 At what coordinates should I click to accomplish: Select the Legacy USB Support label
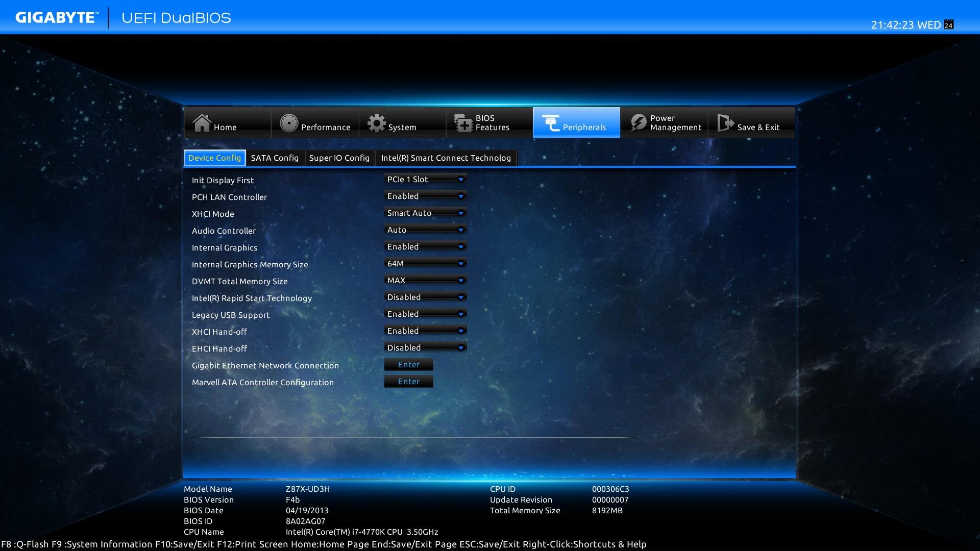pos(231,315)
